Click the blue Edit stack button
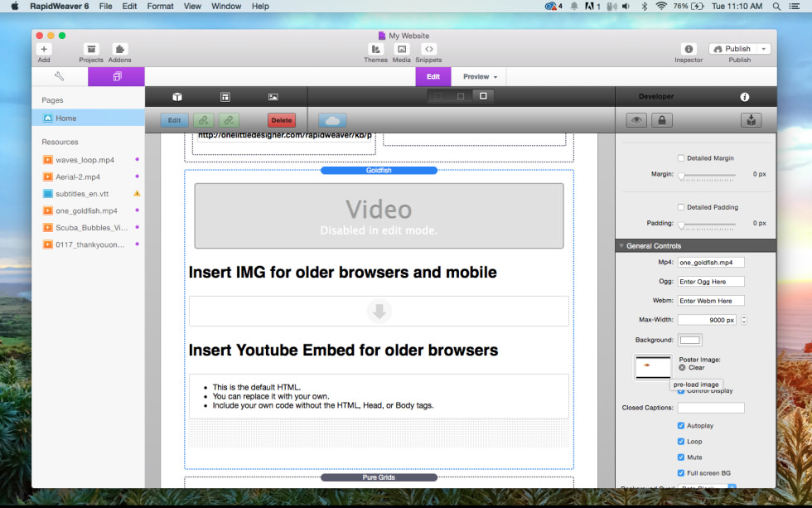Screen dimensions: 812x508 point(174,120)
